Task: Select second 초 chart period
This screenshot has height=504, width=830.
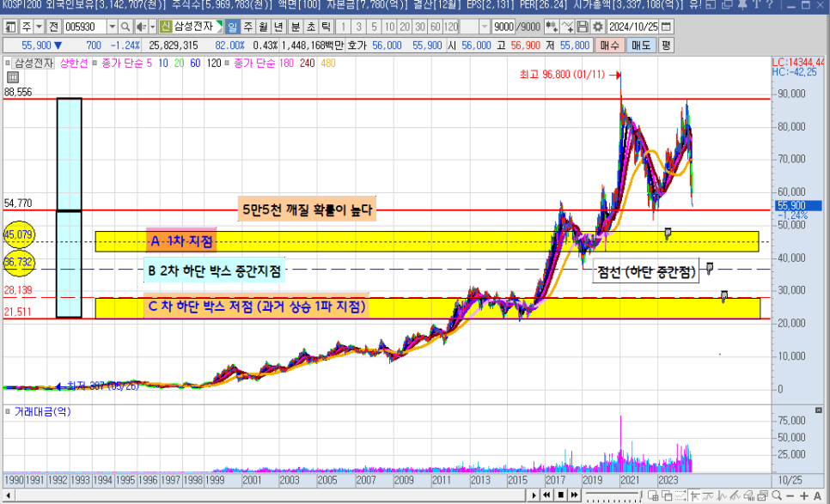Action: [x=311, y=27]
